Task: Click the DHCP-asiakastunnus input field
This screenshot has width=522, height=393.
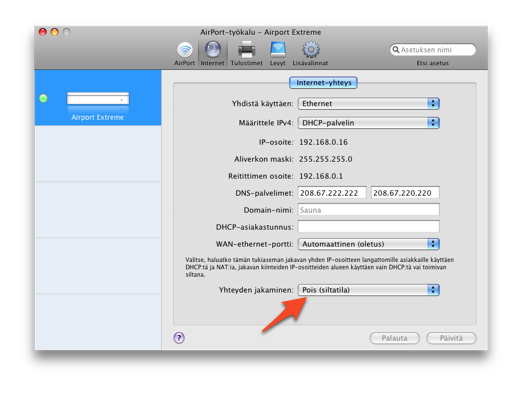Action: (x=369, y=227)
